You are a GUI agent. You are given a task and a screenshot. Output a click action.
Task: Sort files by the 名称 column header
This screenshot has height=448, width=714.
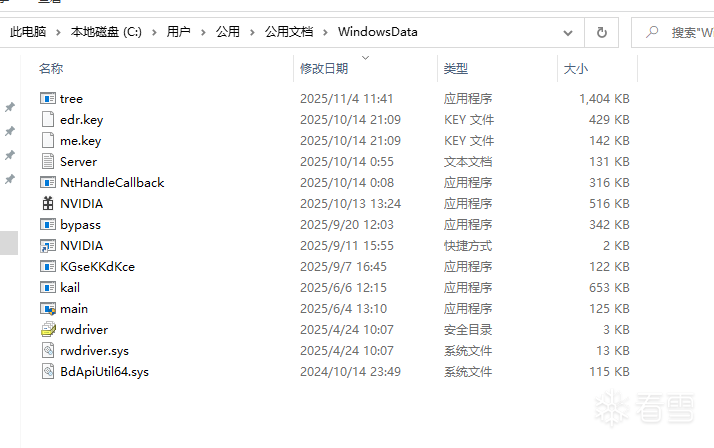pyautogui.click(x=51, y=68)
